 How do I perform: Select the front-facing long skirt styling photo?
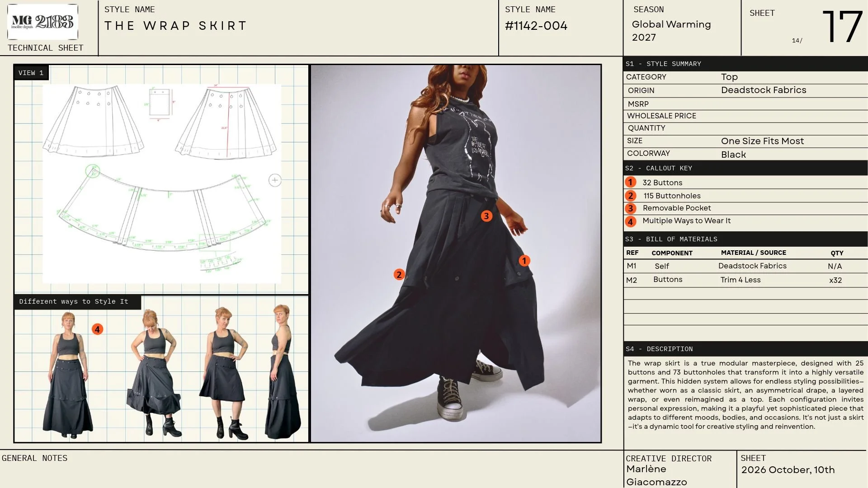click(x=68, y=375)
